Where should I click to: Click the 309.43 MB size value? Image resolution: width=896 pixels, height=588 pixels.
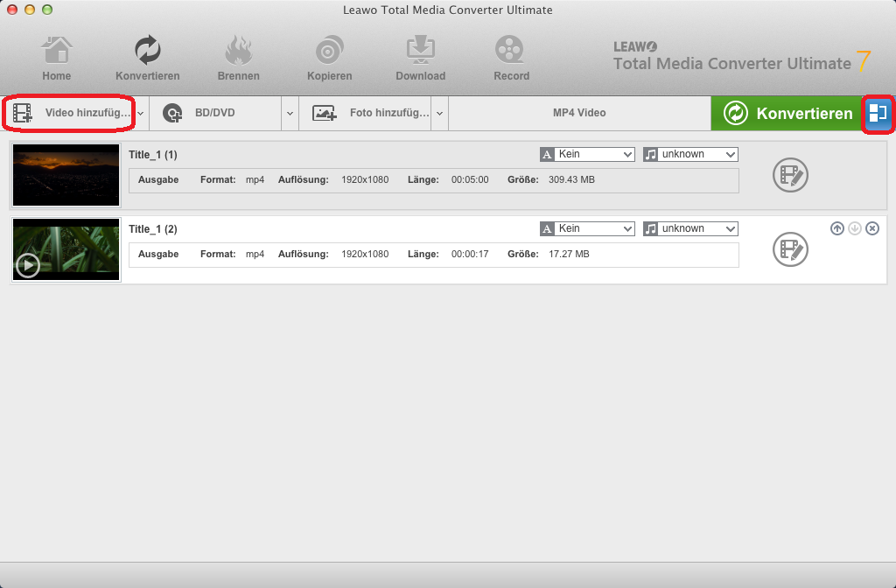[x=571, y=179]
